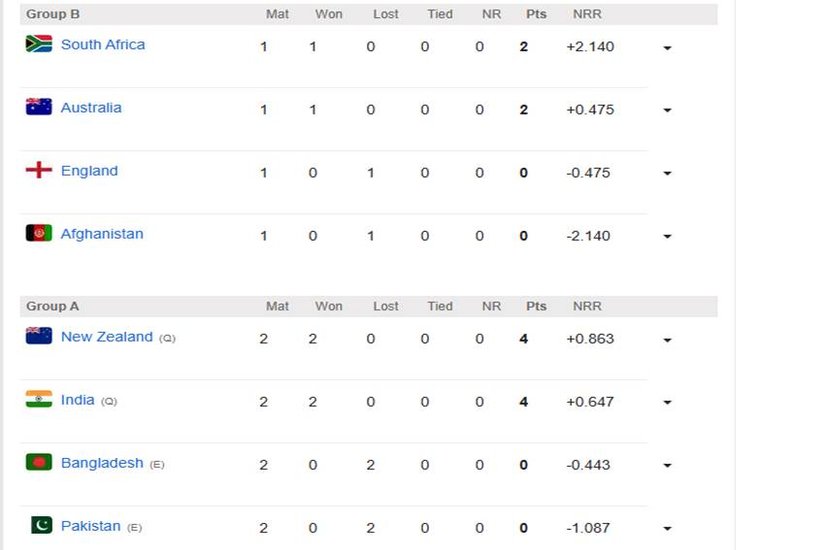Click the India flag icon
The width and height of the screenshot is (825, 550).
coord(39,399)
